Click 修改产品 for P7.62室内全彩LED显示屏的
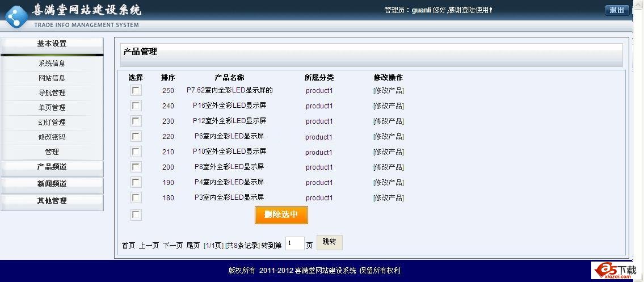 [389, 91]
